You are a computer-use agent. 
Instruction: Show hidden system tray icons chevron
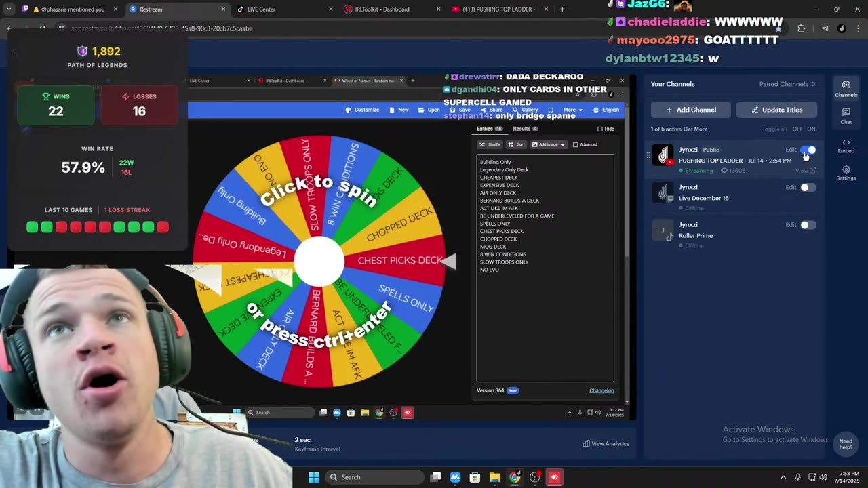click(x=783, y=477)
